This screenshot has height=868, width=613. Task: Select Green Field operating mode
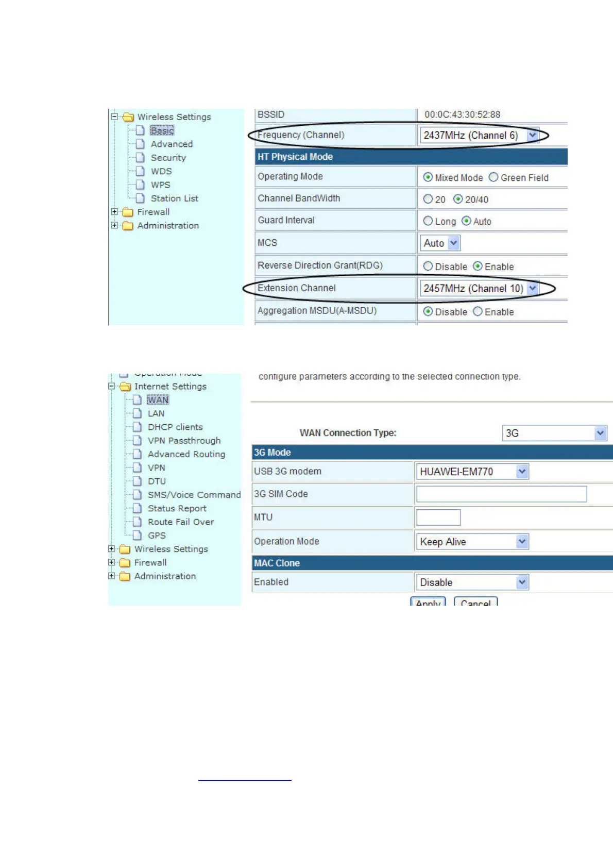point(493,177)
